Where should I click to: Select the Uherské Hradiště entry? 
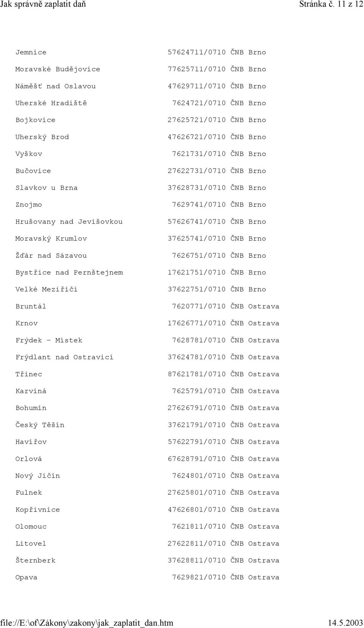pyautogui.click(x=51, y=103)
